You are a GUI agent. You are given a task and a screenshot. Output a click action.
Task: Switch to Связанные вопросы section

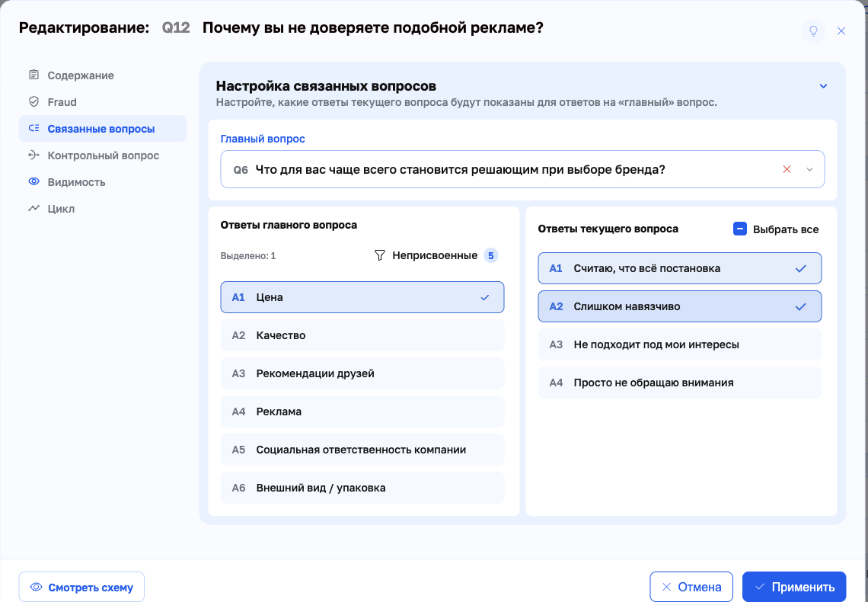[103, 129]
